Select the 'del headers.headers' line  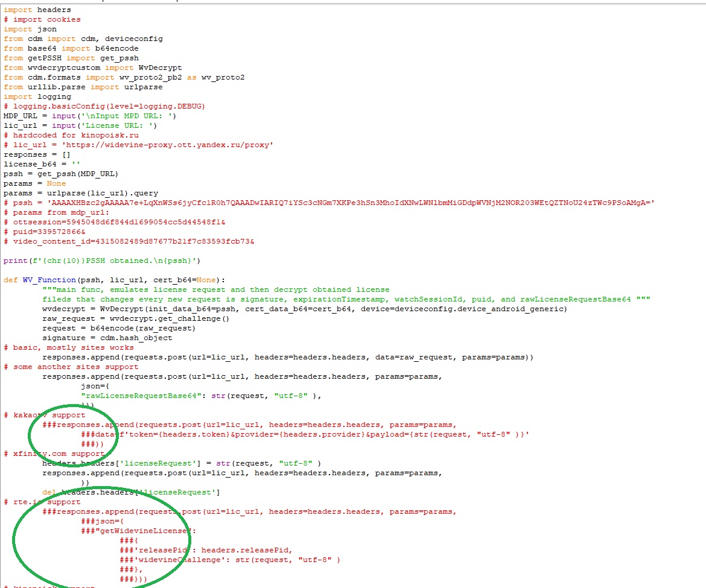(x=131, y=493)
